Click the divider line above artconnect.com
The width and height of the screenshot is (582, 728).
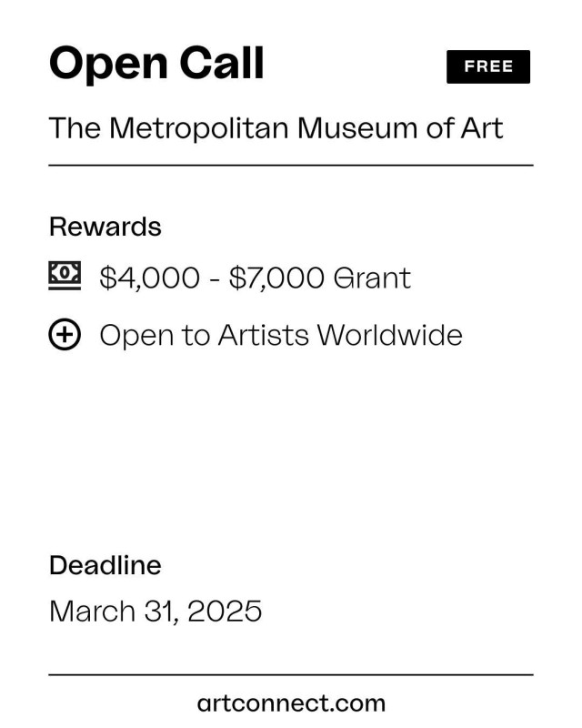(291, 674)
